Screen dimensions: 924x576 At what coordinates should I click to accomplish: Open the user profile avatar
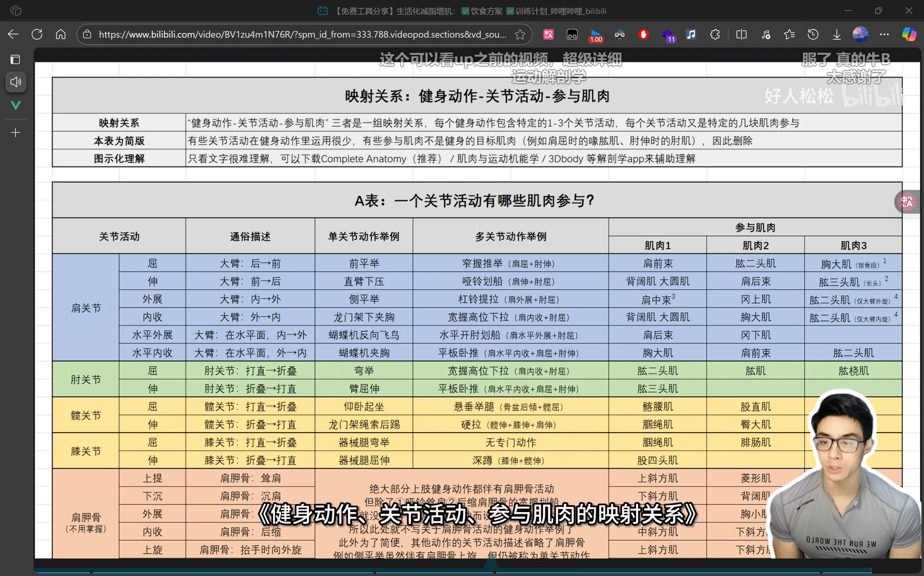point(860,34)
